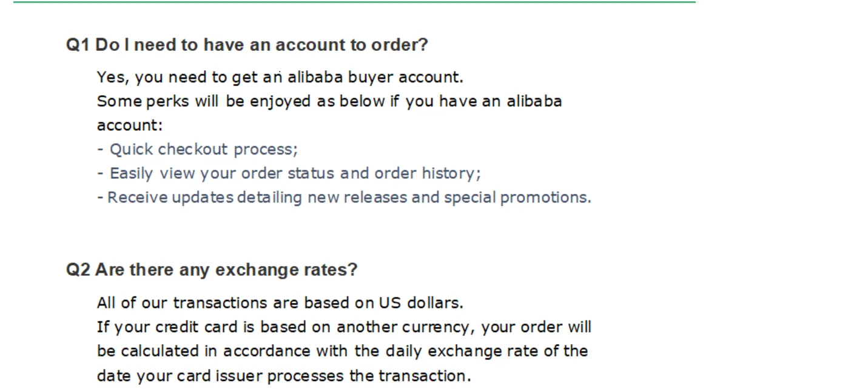Click the green horizontal divider line

pyautogui.click(x=354, y=2)
